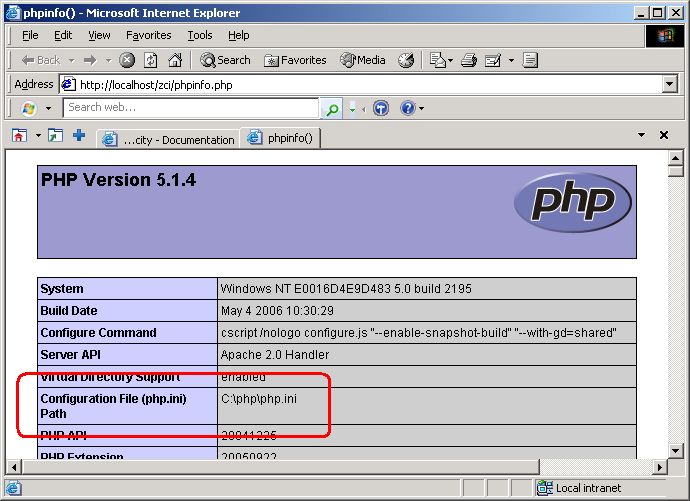Click the blue question mark help icon
This screenshot has height=501, width=690.
coord(408,108)
